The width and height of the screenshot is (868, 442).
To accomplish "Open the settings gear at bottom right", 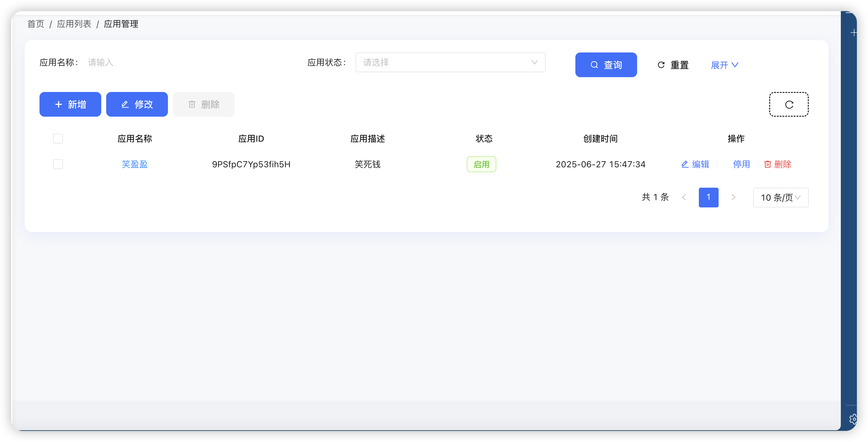I will click(853, 419).
